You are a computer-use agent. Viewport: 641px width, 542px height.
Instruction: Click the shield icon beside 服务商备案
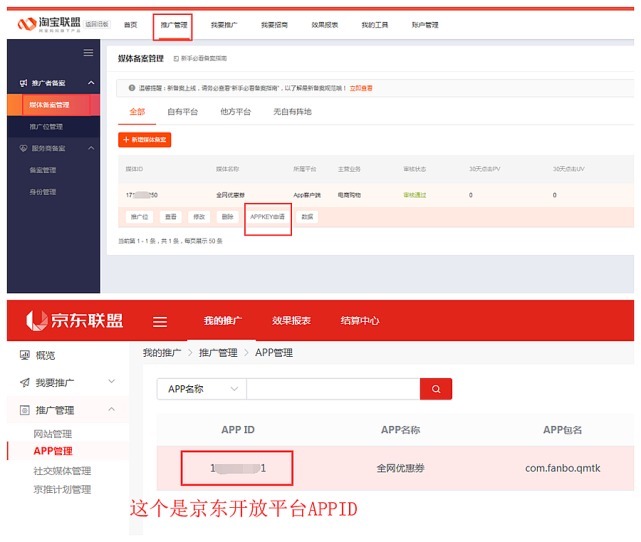(24, 148)
